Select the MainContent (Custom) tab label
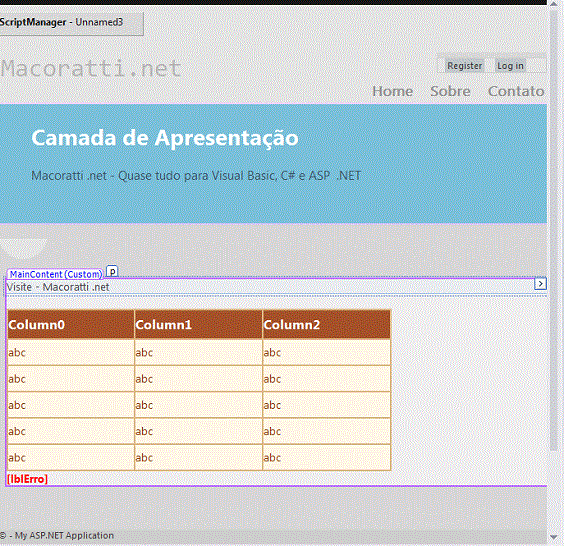 [55, 274]
